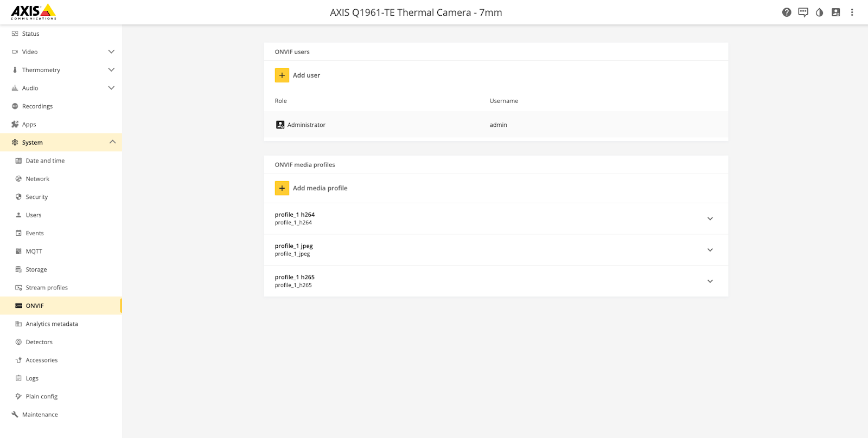868x438 pixels.
Task: Expand the Video menu section
Action: [111, 52]
